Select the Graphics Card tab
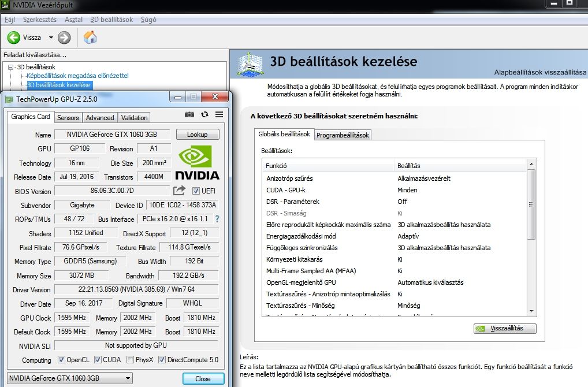 coord(31,117)
